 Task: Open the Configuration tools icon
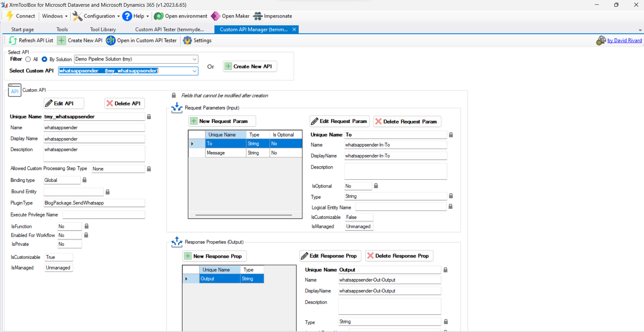[78, 16]
